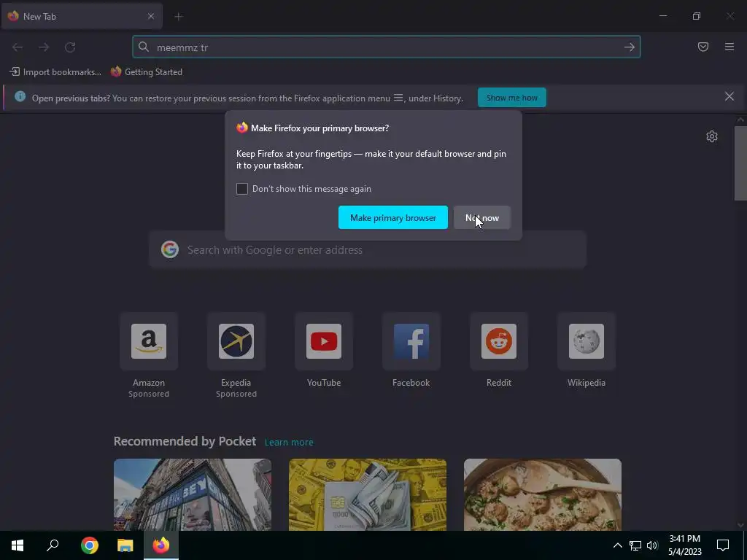Open the Getting Started bookmark

[x=146, y=72]
